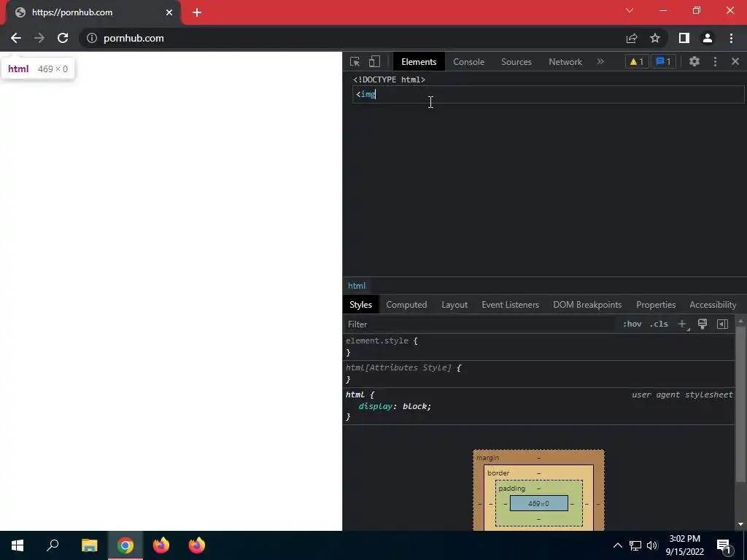Open the Layout pane tab
747x560 pixels.
(x=454, y=305)
